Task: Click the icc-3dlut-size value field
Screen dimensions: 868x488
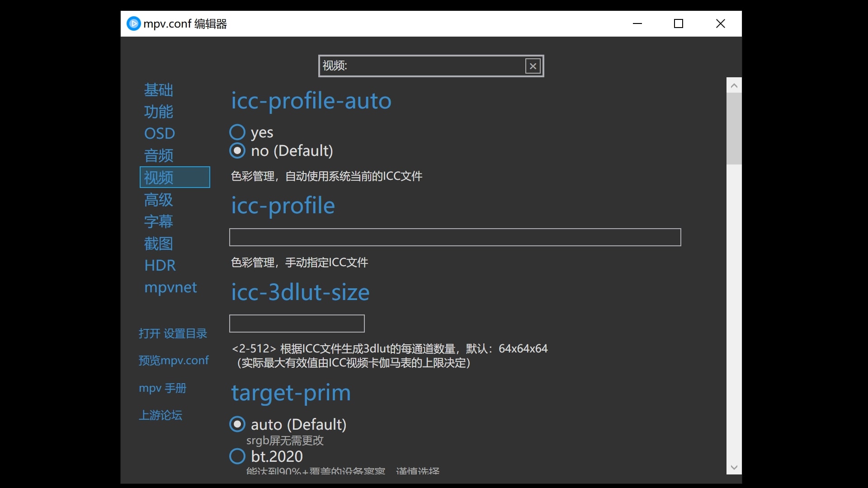Action: click(297, 324)
